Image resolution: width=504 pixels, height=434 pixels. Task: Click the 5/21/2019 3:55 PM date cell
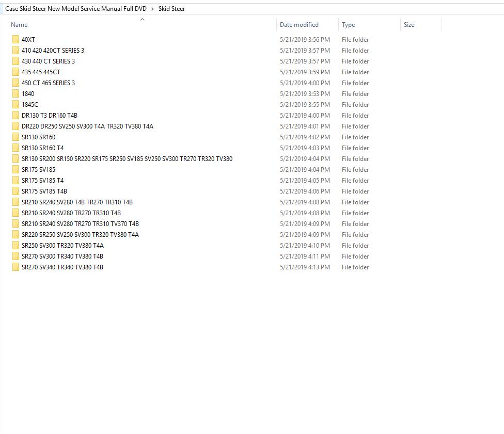point(305,104)
